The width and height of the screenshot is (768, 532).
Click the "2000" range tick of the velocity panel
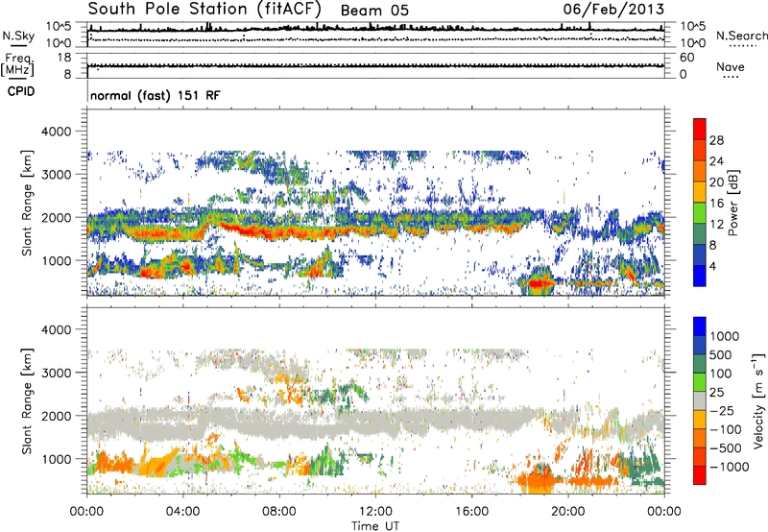coord(56,416)
